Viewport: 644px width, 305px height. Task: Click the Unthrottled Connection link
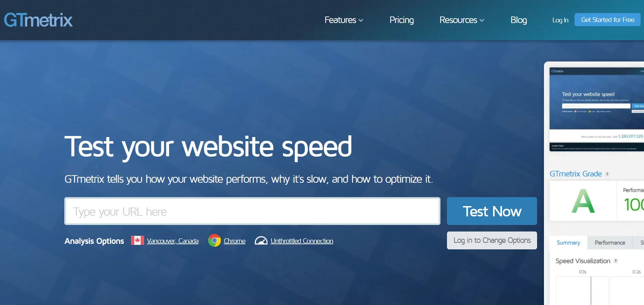tap(302, 241)
